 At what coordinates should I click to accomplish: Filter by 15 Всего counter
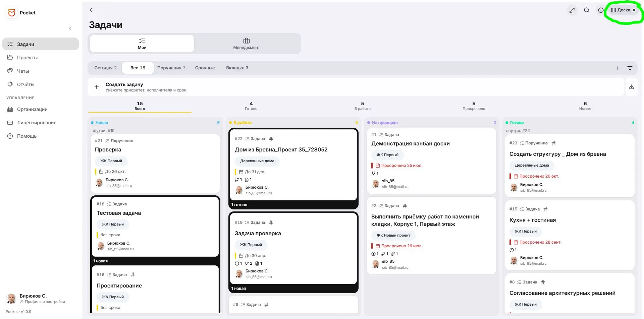pos(140,106)
